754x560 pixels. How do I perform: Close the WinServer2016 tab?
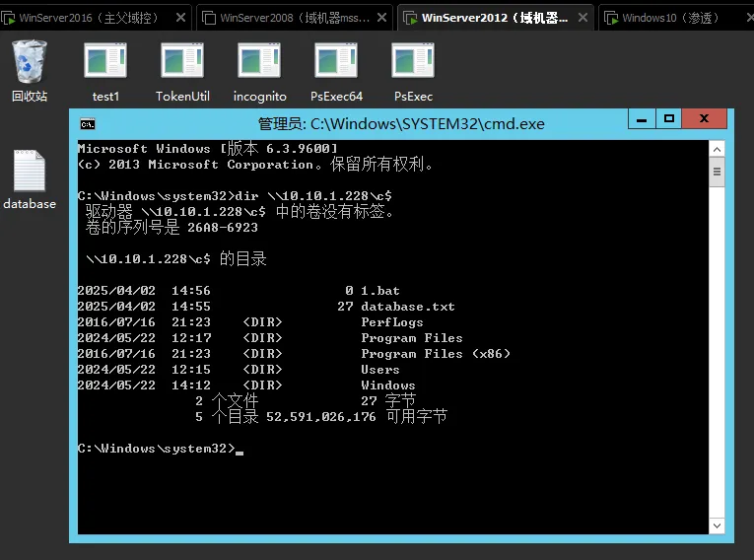pos(180,18)
